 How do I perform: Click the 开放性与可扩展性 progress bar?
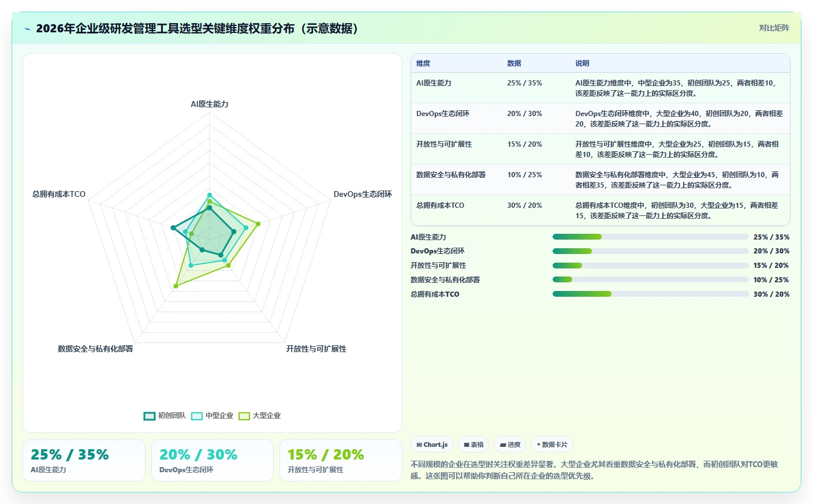point(650,266)
